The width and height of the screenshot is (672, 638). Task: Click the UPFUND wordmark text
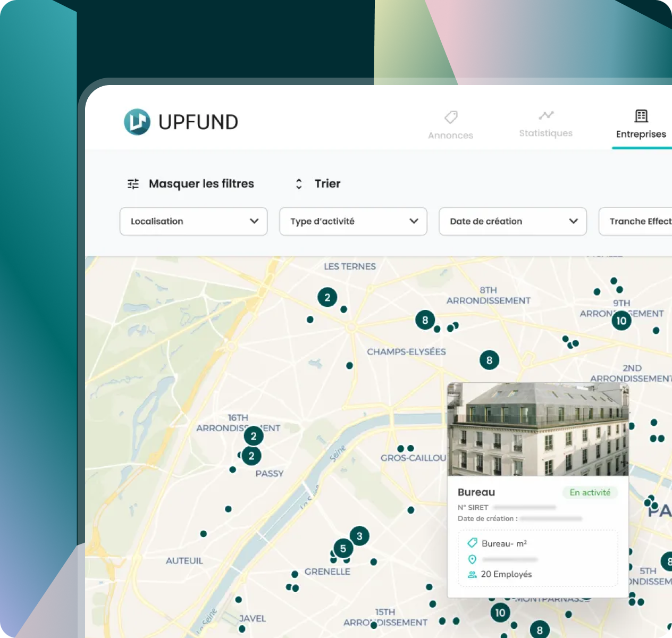pos(198,122)
